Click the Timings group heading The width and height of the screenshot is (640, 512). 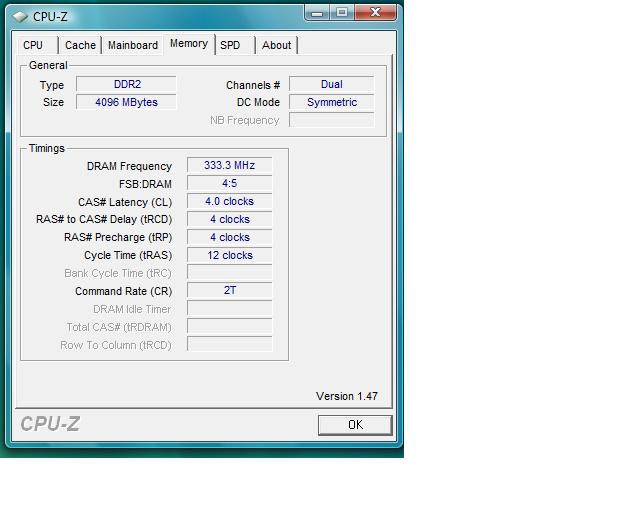47,148
